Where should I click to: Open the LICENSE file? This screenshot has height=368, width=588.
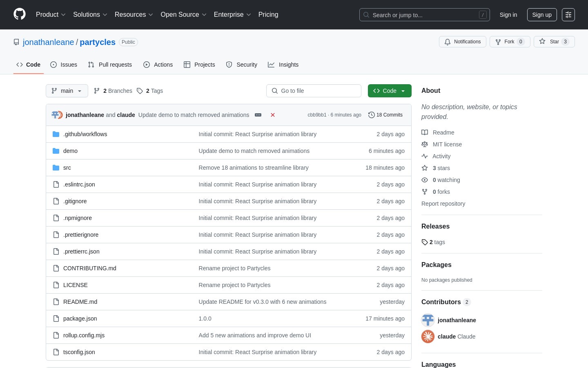pos(76,285)
